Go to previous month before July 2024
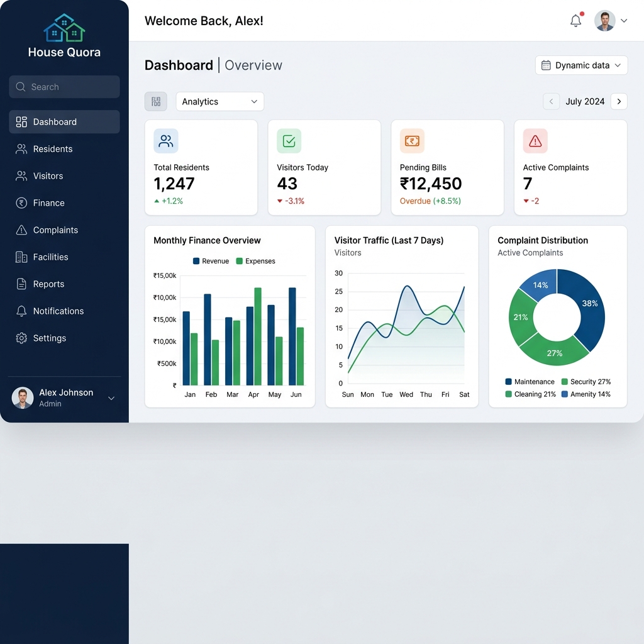 pos(551,101)
